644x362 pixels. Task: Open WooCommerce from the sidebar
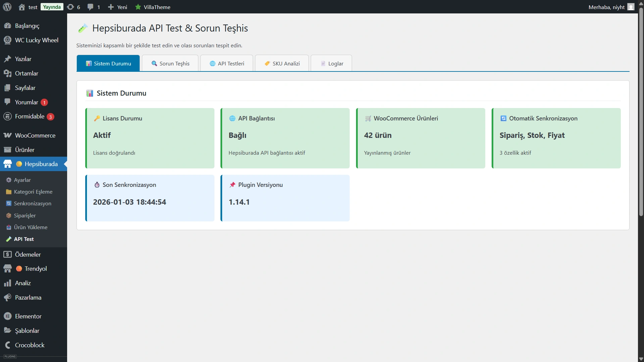coord(35,135)
